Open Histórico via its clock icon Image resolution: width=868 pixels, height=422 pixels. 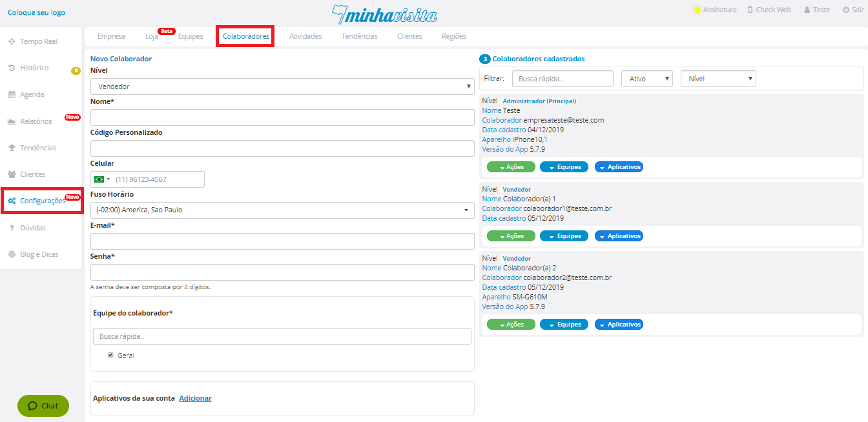(12, 68)
